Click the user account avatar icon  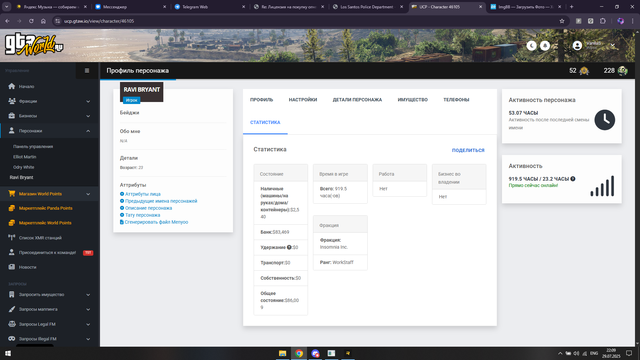pyautogui.click(x=577, y=46)
